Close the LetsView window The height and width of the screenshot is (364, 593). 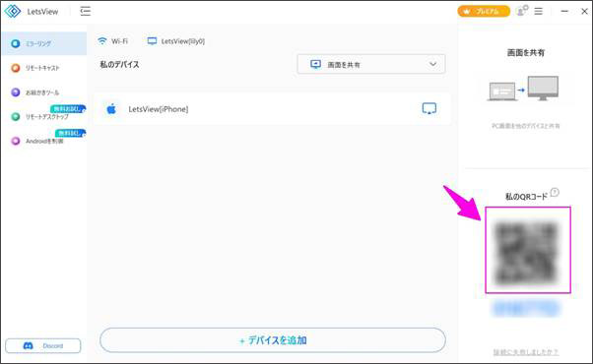click(x=584, y=12)
